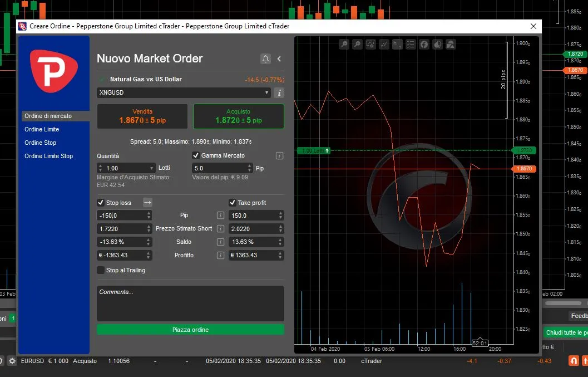
Task: Uncheck the Gamma Mercato checkbox
Action: coord(196,155)
